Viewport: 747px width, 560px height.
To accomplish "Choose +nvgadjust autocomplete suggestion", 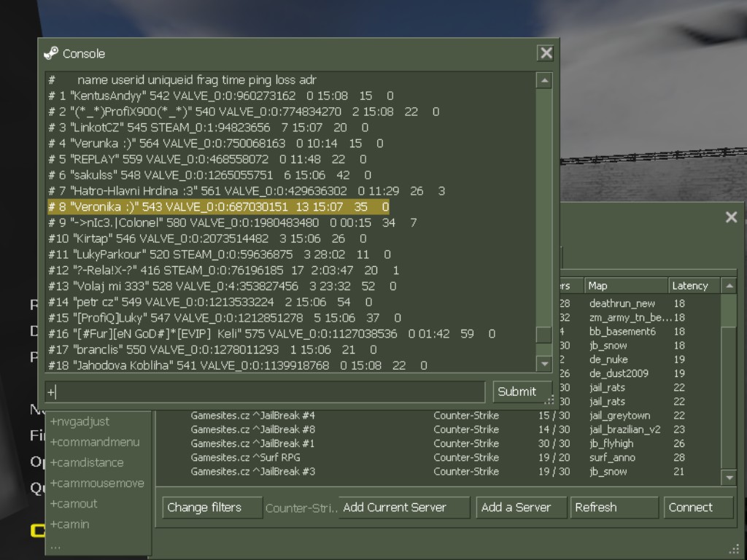I will [80, 421].
